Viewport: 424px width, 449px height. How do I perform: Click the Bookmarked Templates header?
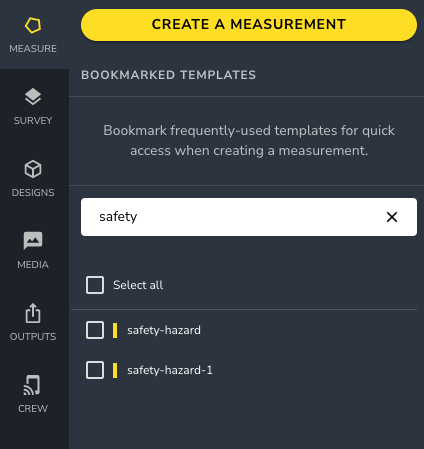169,75
